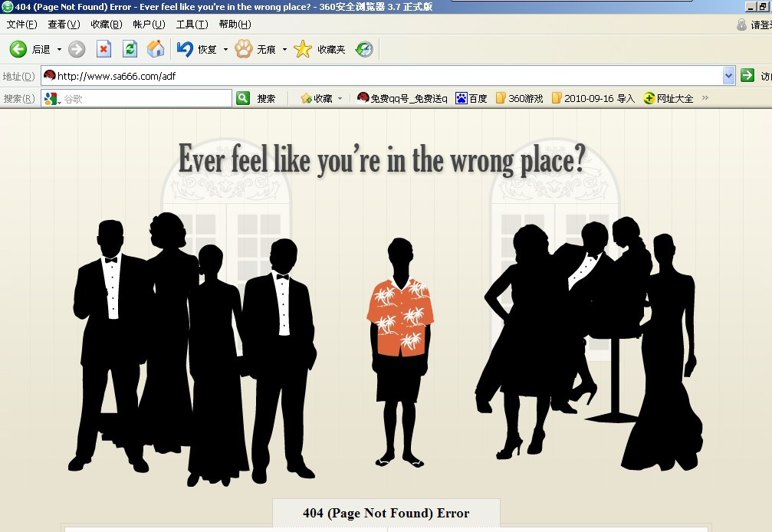Go to the Home page icon
Image resolution: width=772 pixels, height=532 pixels.
156,49
